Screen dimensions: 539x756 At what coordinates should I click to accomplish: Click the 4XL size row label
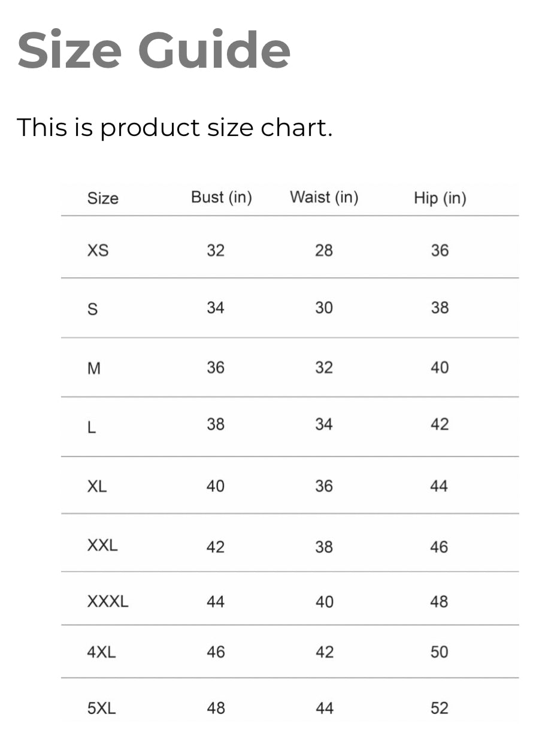pos(101,652)
